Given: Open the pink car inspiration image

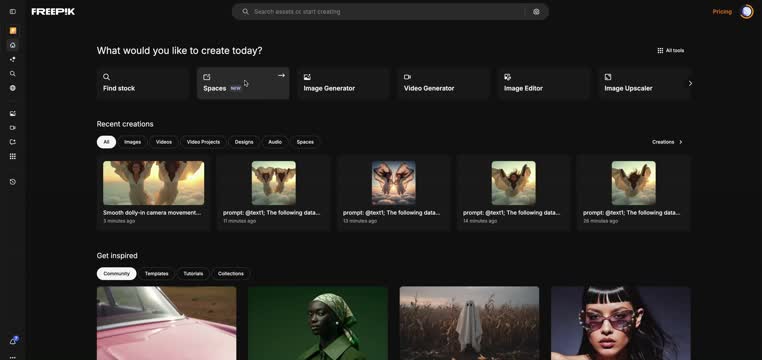Looking at the screenshot, I should (x=167, y=323).
